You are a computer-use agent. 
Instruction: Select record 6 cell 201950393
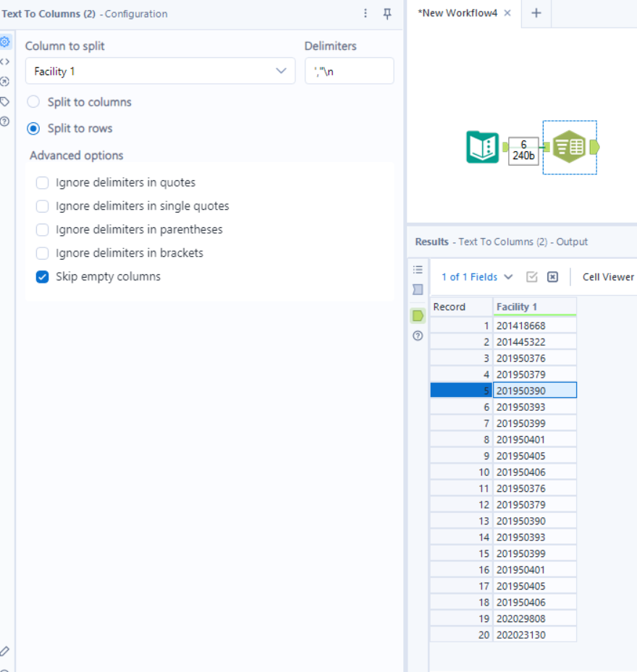534,407
